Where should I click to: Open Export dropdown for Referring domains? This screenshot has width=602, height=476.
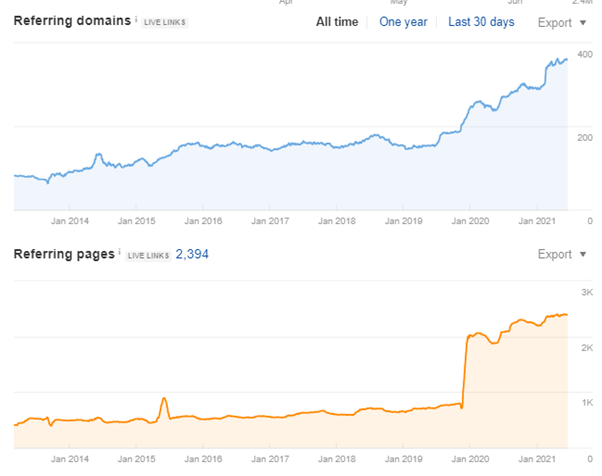pyautogui.click(x=562, y=23)
